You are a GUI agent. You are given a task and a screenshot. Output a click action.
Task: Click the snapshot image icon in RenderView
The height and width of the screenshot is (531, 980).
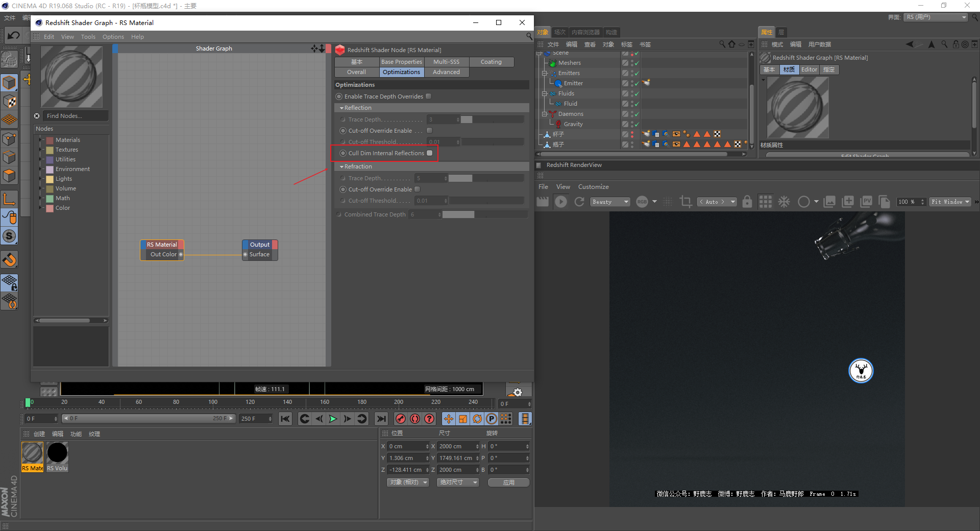click(830, 202)
